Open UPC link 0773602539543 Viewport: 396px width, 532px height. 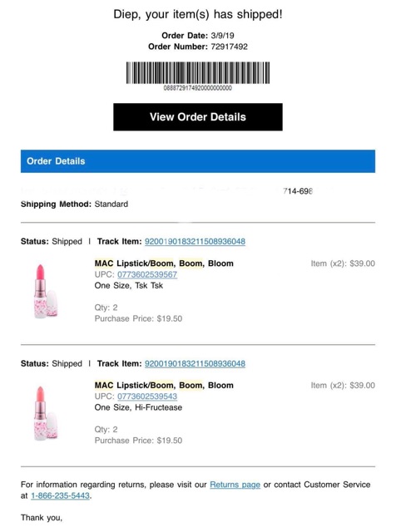(147, 397)
